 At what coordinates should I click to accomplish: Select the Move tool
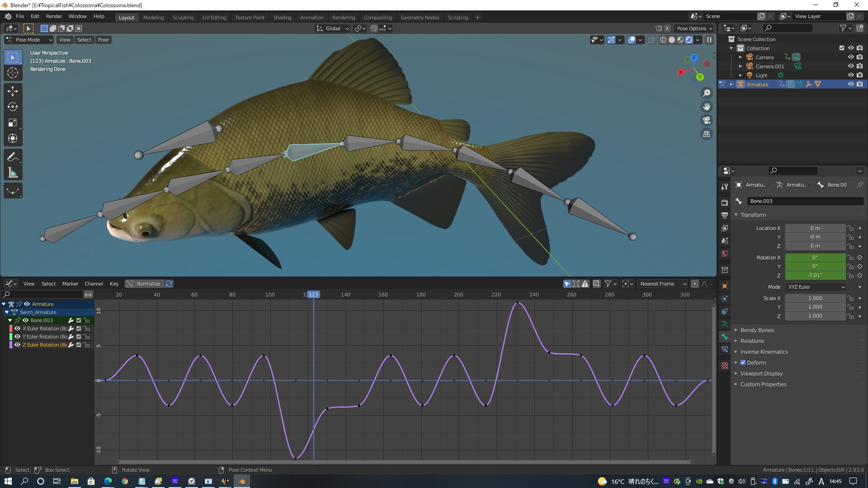(13, 91)
